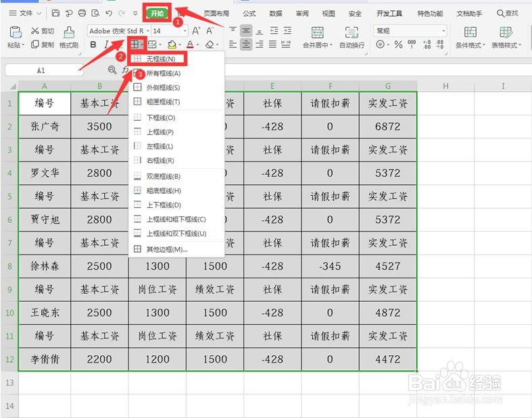Open 表格样式 table style dropdown
Image resolution: width=532 pixels, height=418 pixels.
click(506, 37)
